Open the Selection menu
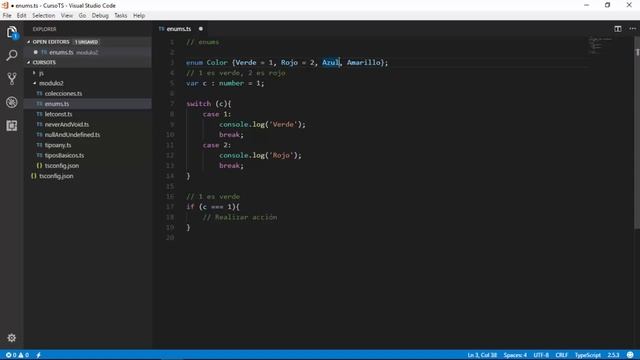 click(43, 16)
